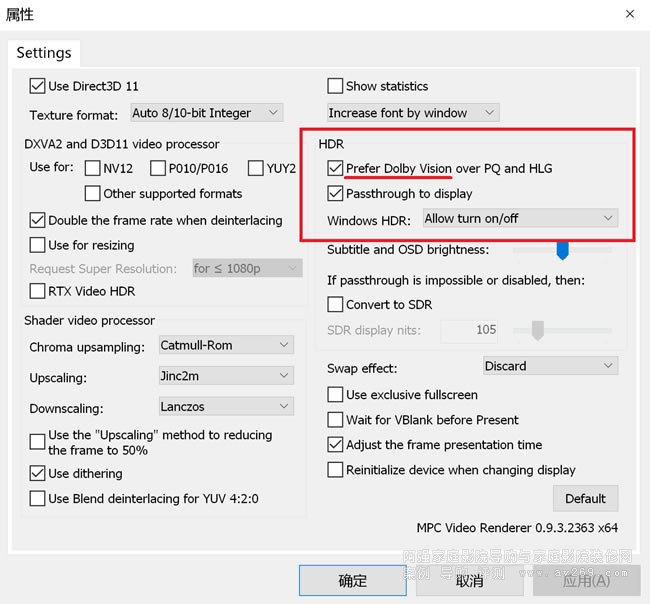Open the Swap effect dropdown
This screenshot has height=604, width=650.
pyautogui.click(x=550, y=366)
